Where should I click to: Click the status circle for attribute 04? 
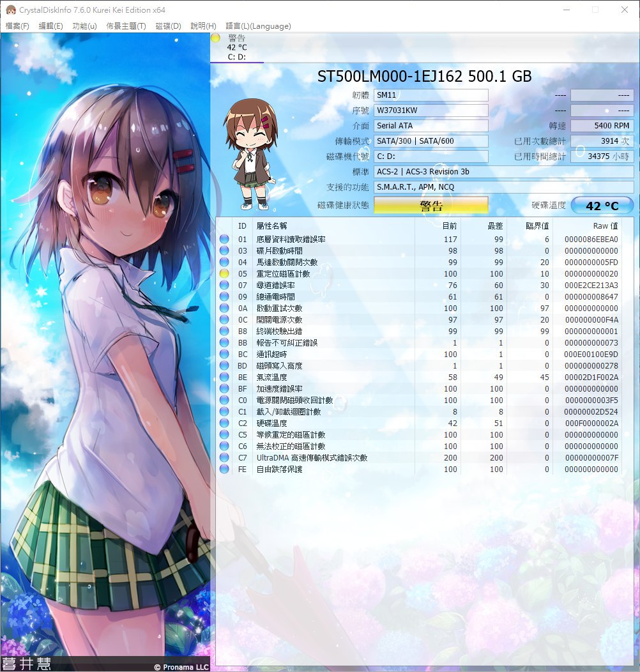click(x=224, y=262)
